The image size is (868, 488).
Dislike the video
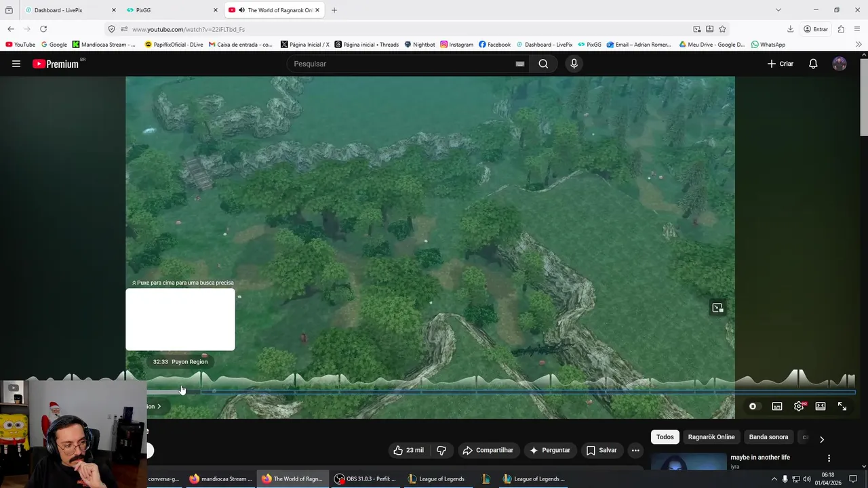pyautogui.click(x=441, y=450)
